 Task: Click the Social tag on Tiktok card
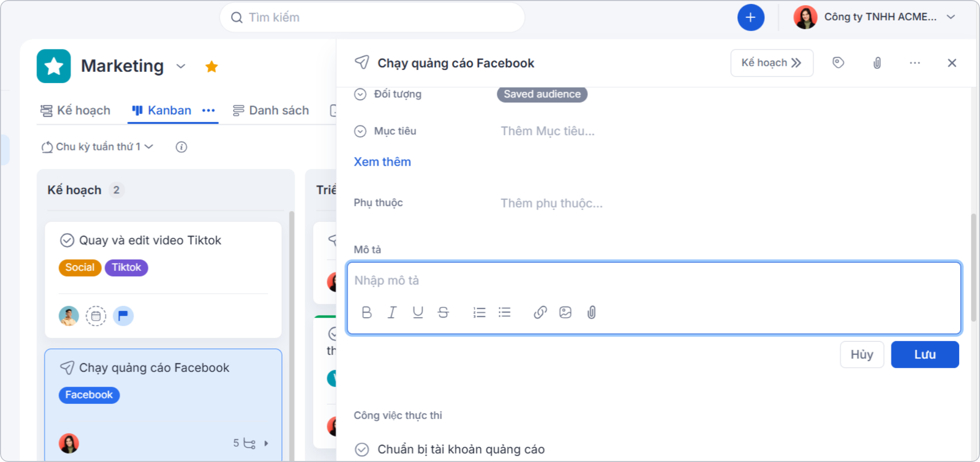[x=80, y=267]
